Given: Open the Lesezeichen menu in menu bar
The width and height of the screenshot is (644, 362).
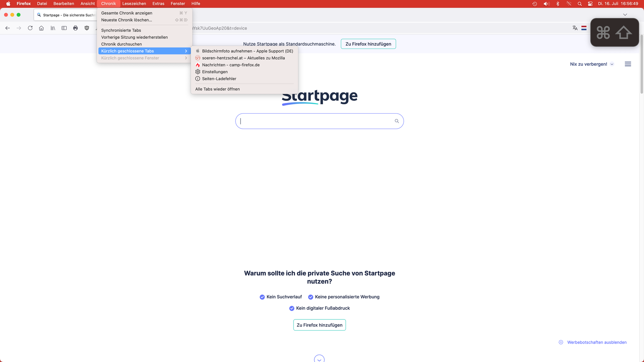Looking at the screenshot, I should (134, 4).
